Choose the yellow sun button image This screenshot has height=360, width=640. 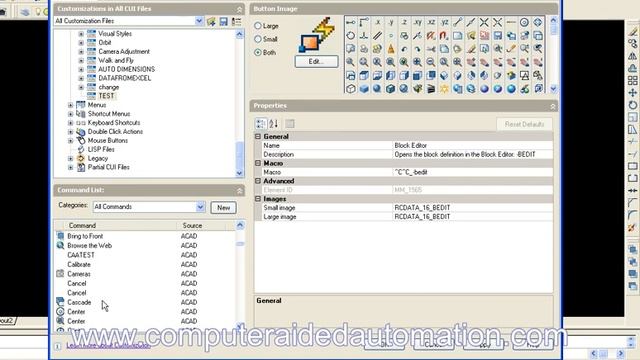[444, 89]
